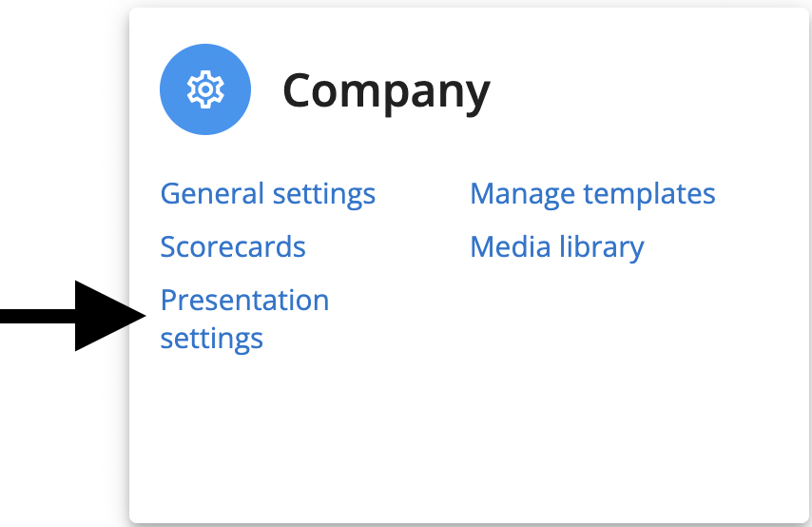This screenshot has width=812, height=527.
Task: Click the word 'templates' in Manage templates
Action: (x=649, y=194)
